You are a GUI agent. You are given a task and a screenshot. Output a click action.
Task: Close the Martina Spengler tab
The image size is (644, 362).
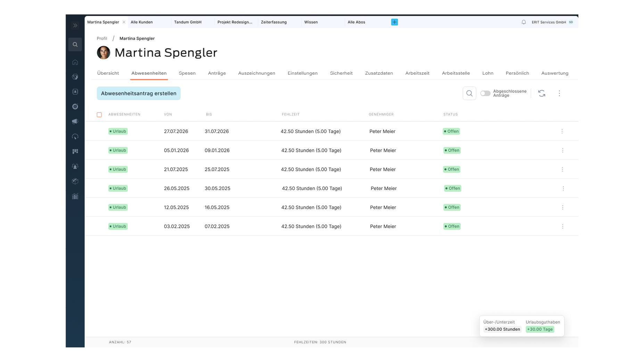click(x=124, y=22)
